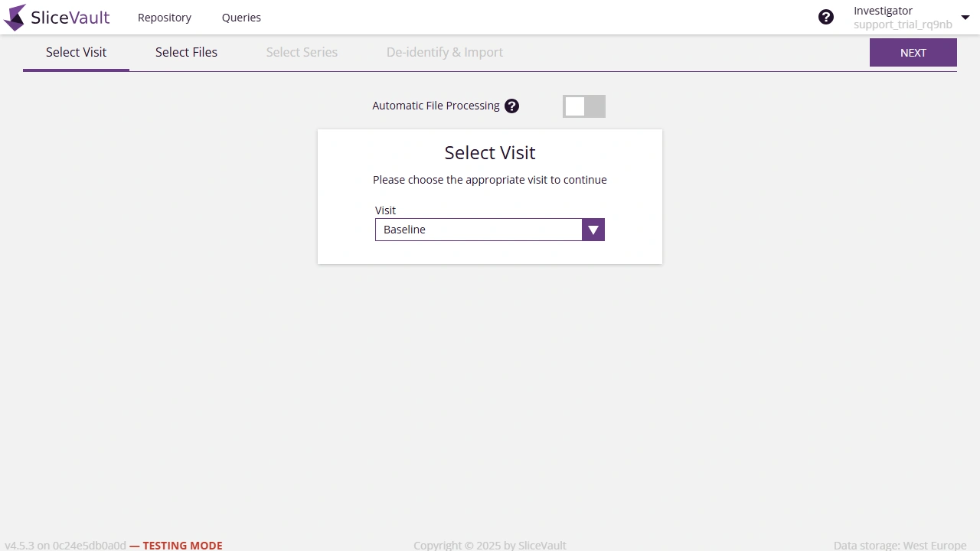Go to De-identify & Import step
This screenshot has width=980, height=551.
(x=445, y=52)
